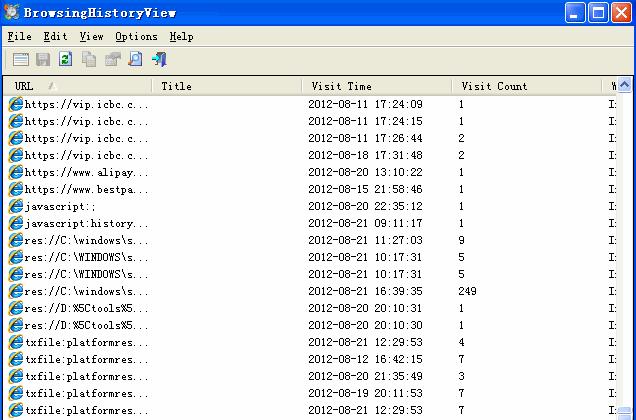
Task: Click the Copy Selected Items toolbar icon
Action: coord(89,59)
